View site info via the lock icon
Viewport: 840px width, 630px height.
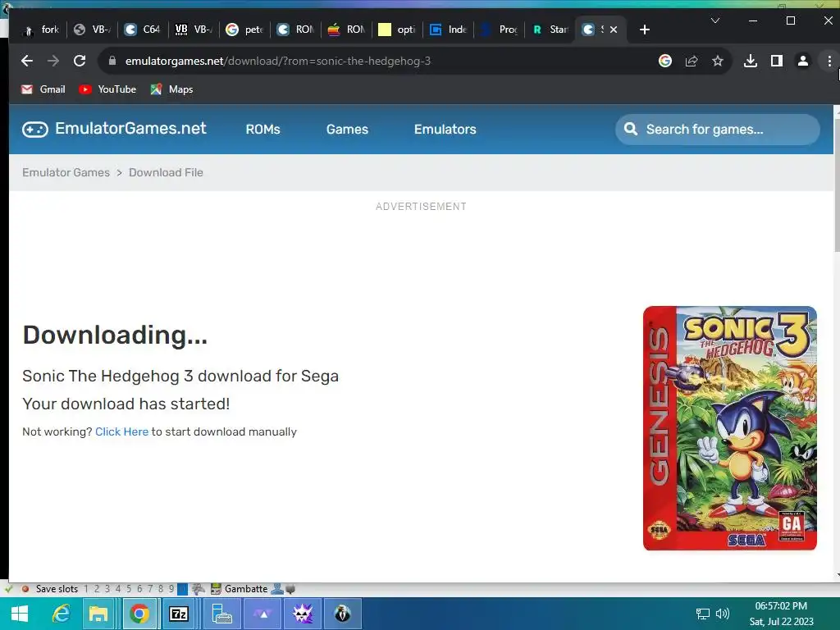click(x=112, y=61)
